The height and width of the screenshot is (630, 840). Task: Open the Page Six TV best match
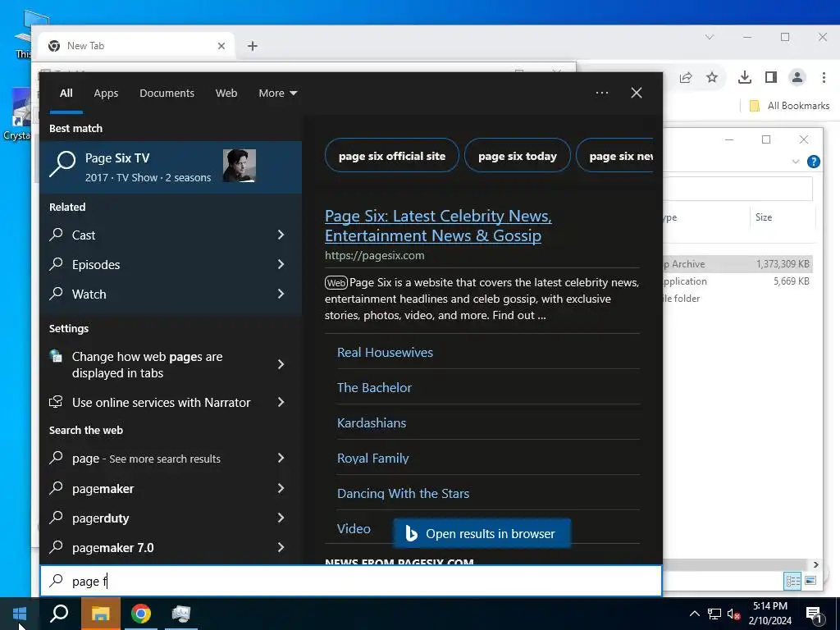pos(171,167)
